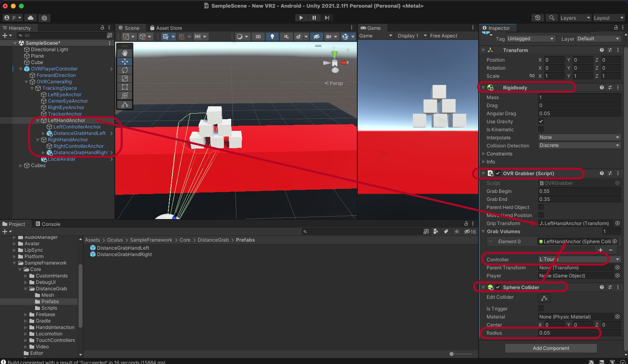Open global search magnifier icon
The width and height of the screenshot is (628, 364).
pos(551,18)
